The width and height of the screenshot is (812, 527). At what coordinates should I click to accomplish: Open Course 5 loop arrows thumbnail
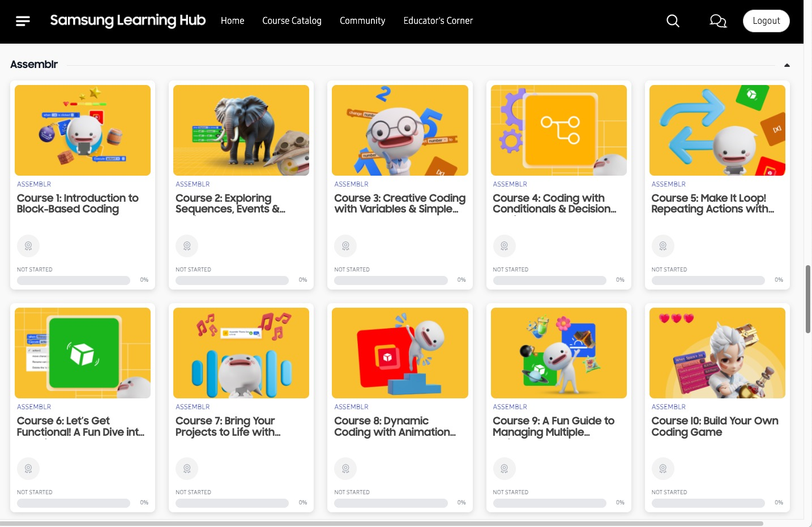click(717, 130)
